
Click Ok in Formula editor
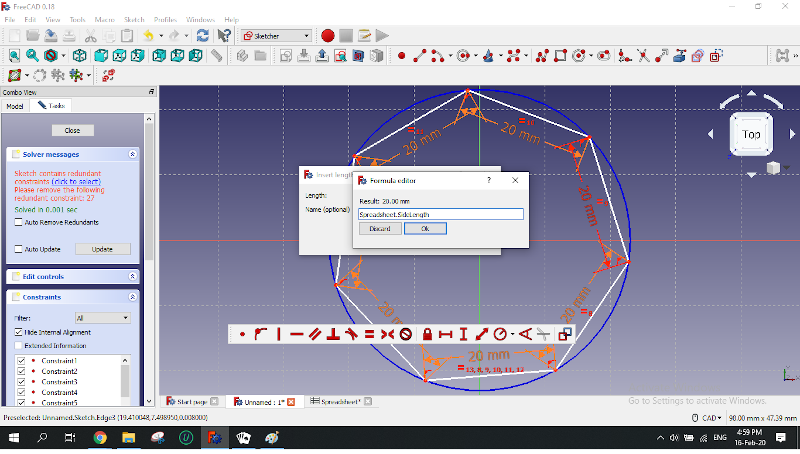pos(425,229)
